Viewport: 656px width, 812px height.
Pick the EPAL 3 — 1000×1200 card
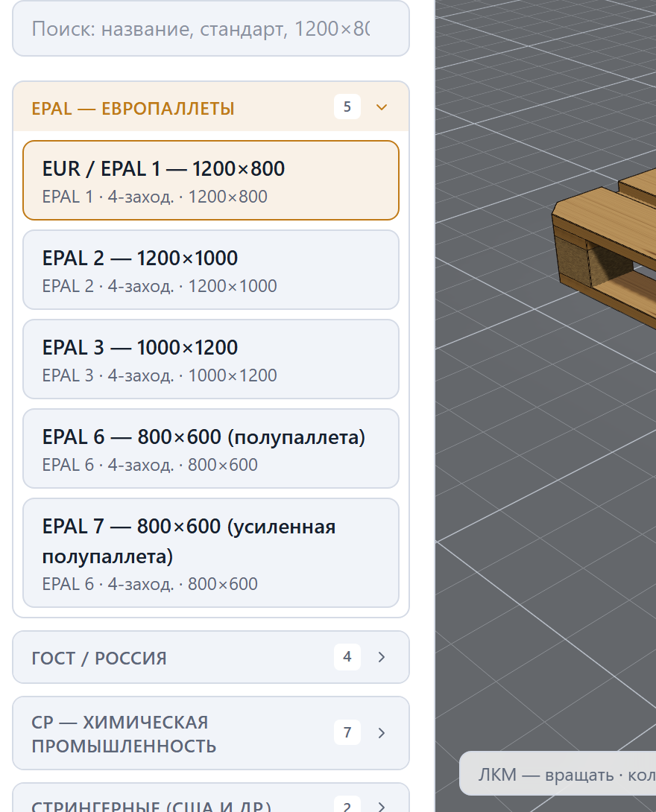(210, 359)
